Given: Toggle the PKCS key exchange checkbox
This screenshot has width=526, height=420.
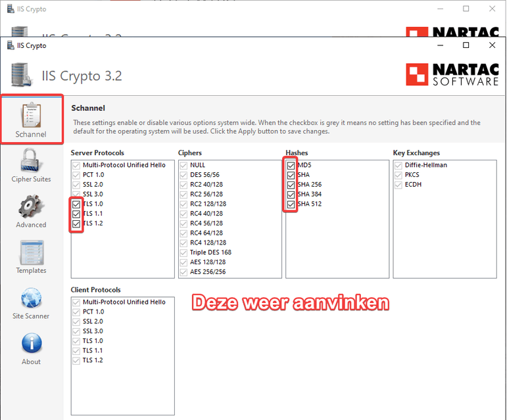Looking at the screenshot, I should pos(398,175).
